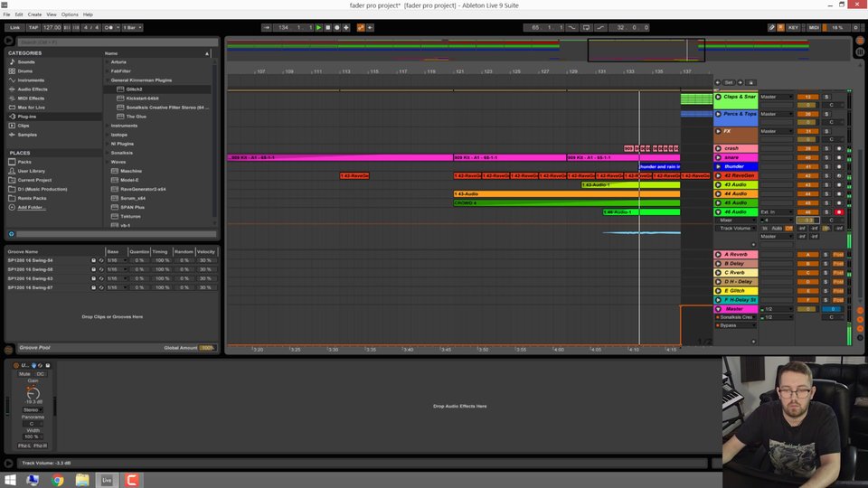Select the Audio Effects category
The width and height of the screenshot is (868, 488).
[33, 89]
